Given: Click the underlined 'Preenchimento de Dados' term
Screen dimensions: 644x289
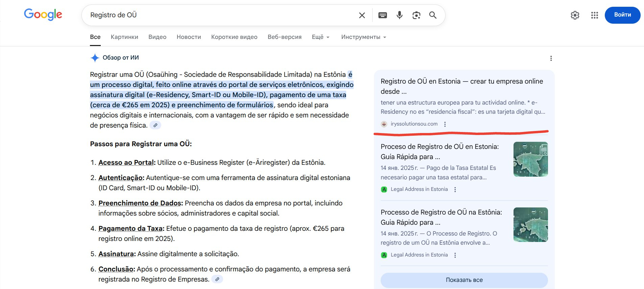Looking at the screenshot, I should [140, 203].
